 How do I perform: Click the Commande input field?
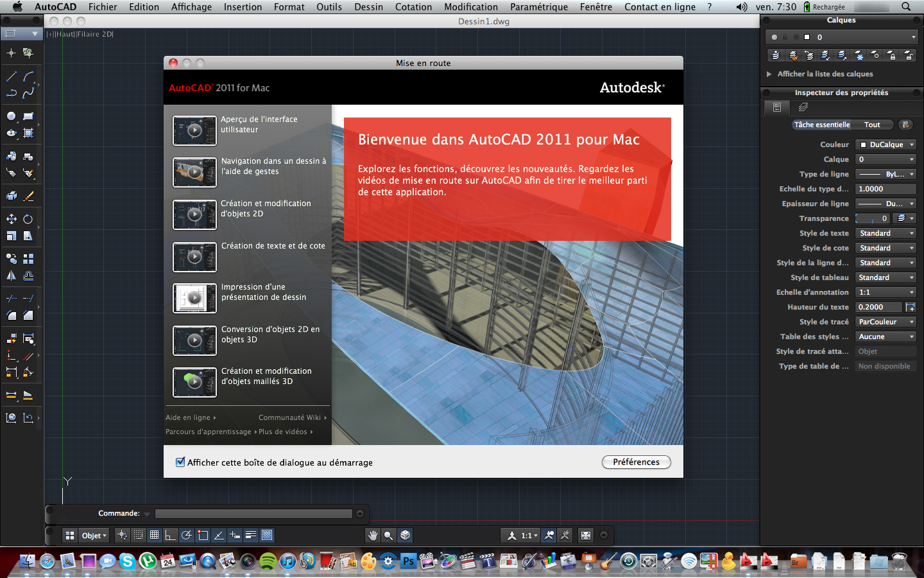coord(253,514)
